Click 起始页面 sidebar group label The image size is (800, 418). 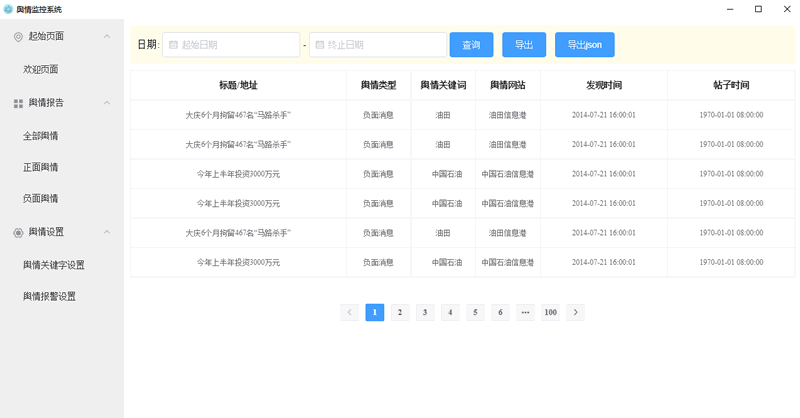click(x=46, y=36)
